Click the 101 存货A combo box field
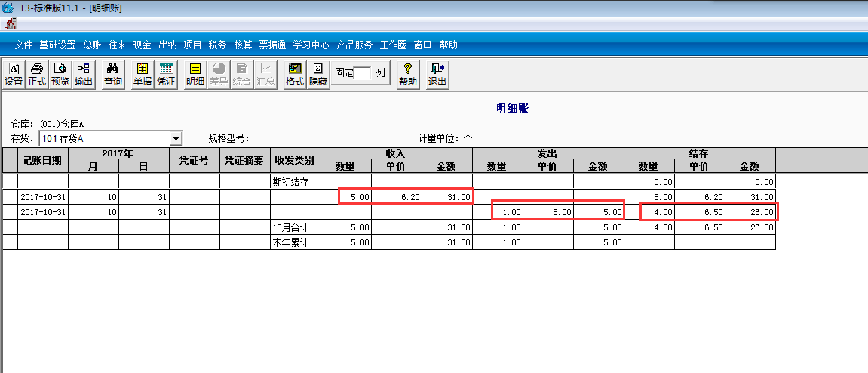This screenshot has width=868, height=373. [x=110, y=138]
